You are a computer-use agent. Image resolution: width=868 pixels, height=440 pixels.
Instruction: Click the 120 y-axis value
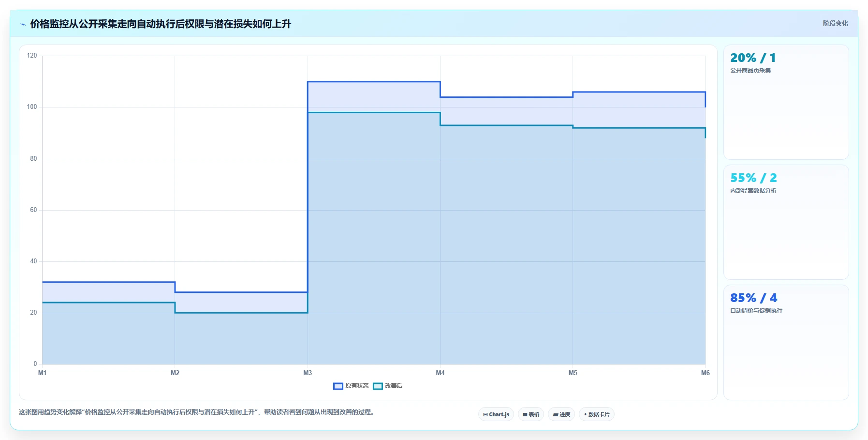pos(32,56)
